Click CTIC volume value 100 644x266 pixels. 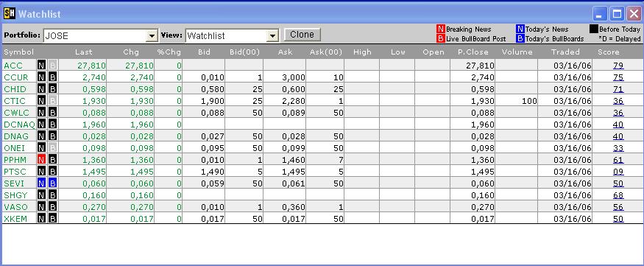(x=529, y=101)
